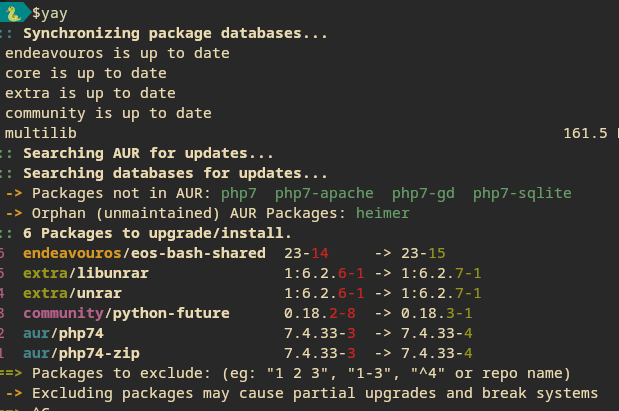The width and height of the screenshot is (619, 411).
Task: Click the multilib download size 161.5
Action: click(585, 133)
